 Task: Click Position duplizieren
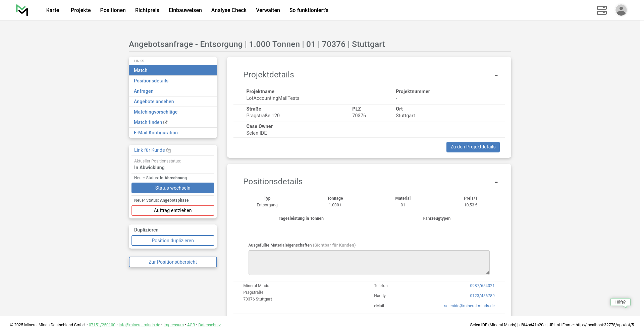pos(173,241)
